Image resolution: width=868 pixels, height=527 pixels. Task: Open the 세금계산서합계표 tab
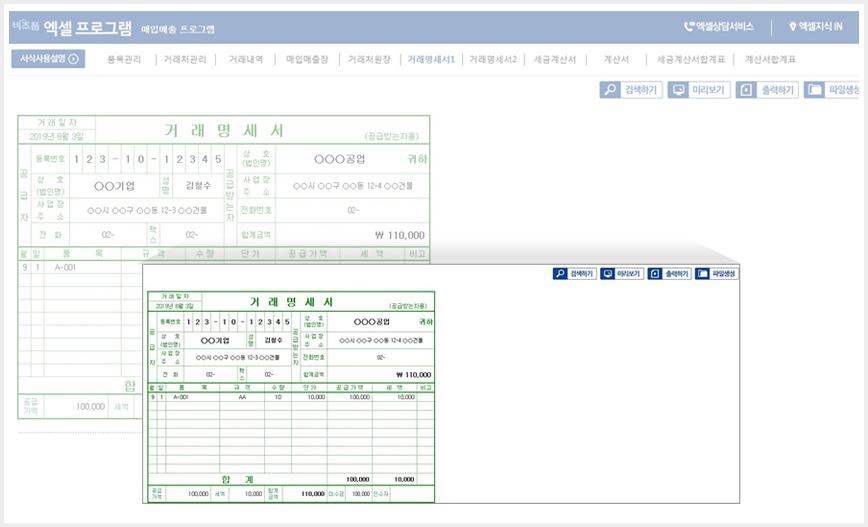pyautogui.click(x=691, y=59)
